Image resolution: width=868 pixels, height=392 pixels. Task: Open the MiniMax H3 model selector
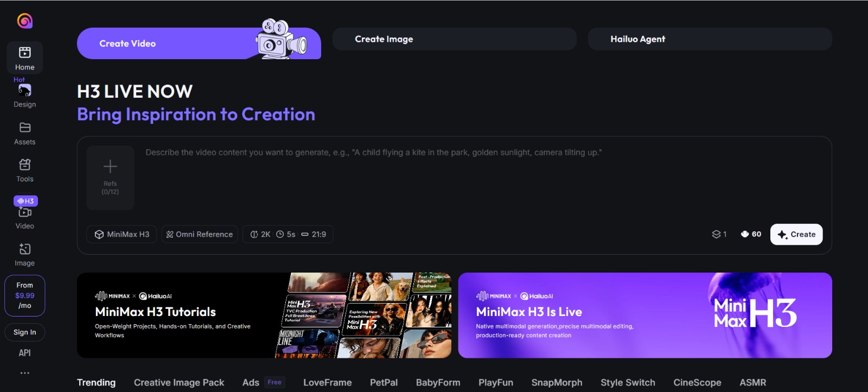point(122,234)
